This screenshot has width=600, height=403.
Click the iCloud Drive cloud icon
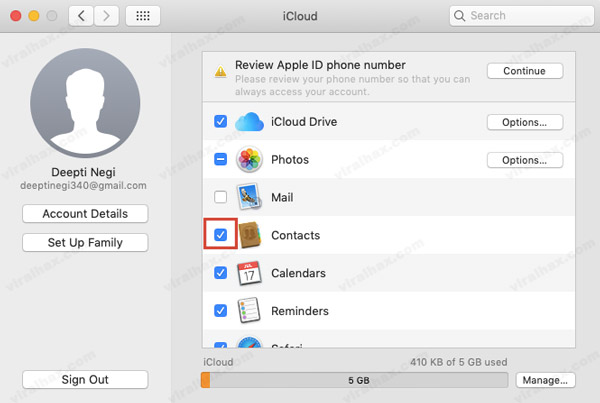point(249,122)
